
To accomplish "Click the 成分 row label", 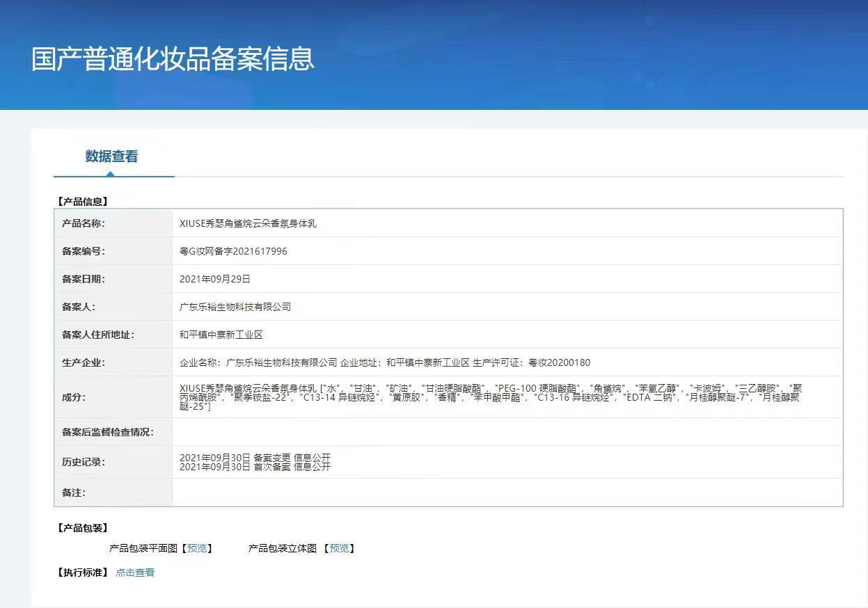I will [74, 397].
